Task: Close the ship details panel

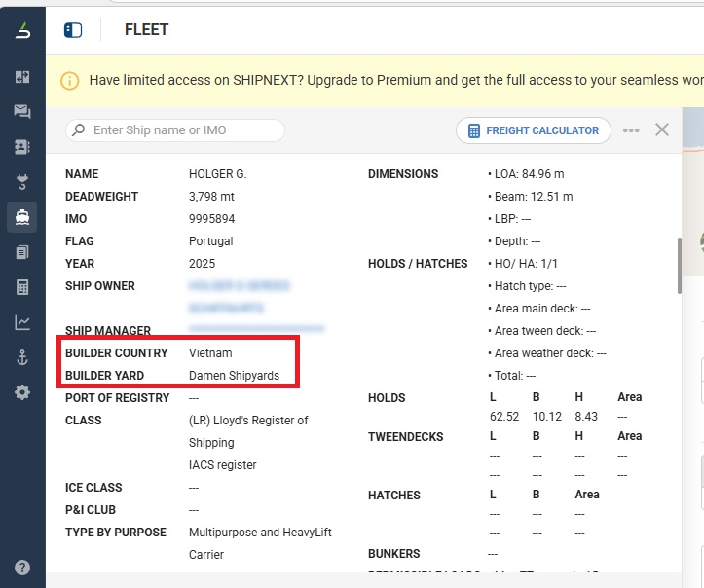Action: tap(662, 129)
